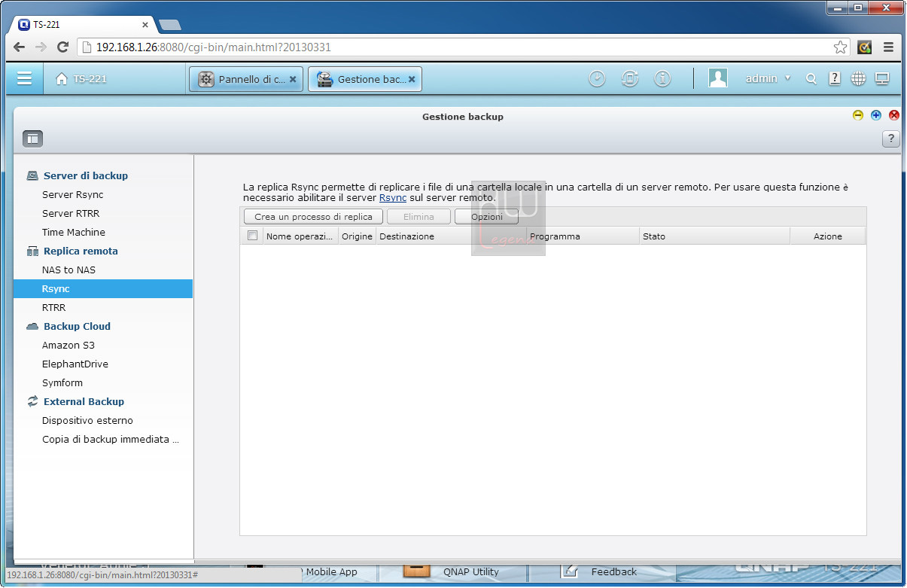Open the external devices icon in the top bar

(630, 78)
